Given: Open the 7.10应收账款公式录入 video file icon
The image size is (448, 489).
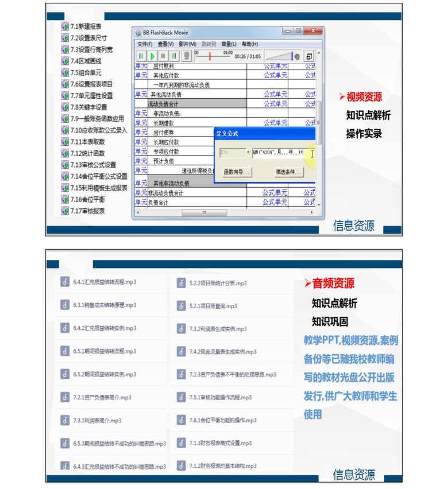Looking at the screenshot, I should pyautogui.click(x=65, y=130).
